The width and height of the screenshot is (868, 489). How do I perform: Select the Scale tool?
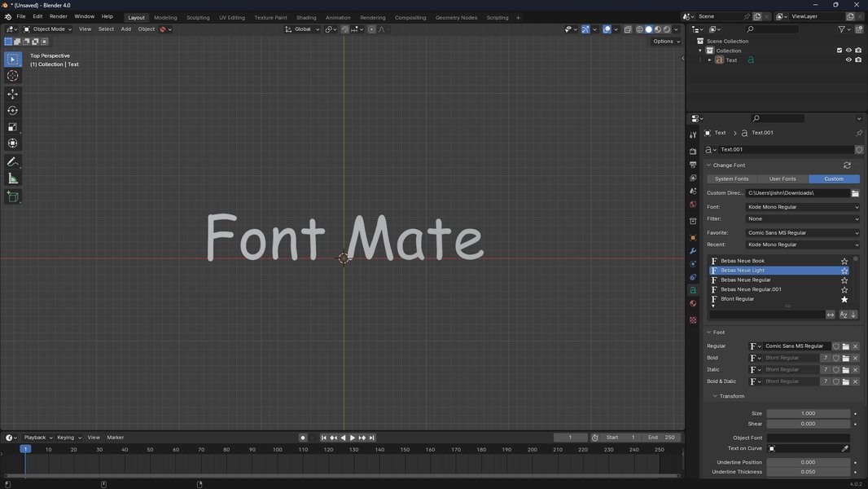coord(13,127)
